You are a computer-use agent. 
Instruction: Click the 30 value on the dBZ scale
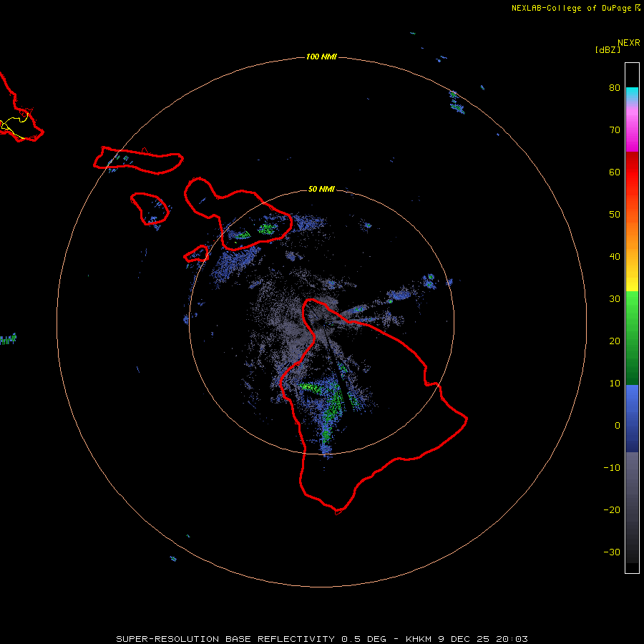pyautogui.click(x=615, y=298)
